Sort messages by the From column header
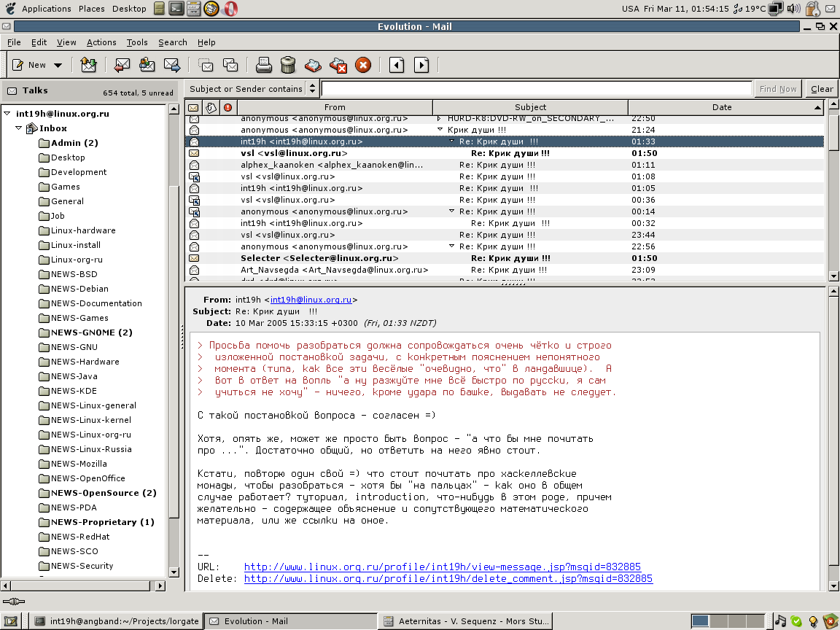 pyautogui.click(x=335, y=108)
